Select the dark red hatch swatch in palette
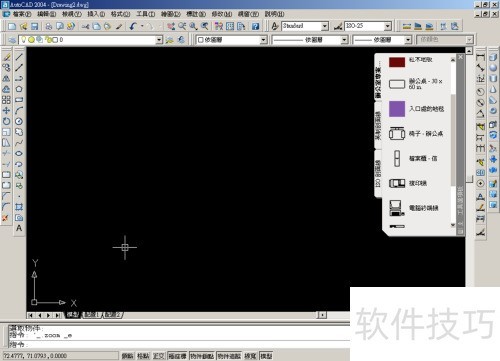The width and height of the screenshot is (500, 361). (397, 62)
